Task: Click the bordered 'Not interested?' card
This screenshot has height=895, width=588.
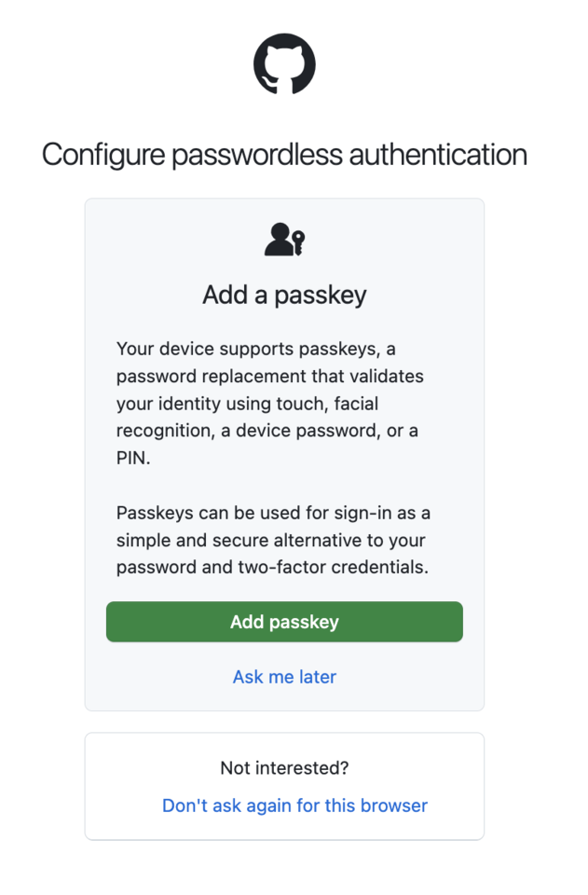Action: coord(284,786)
